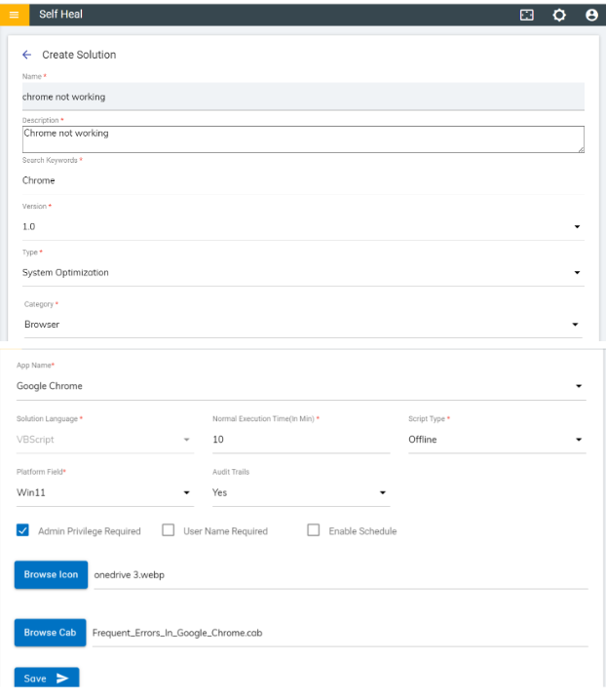This screenshot has height=700, width=606.
Task: Expand the Version dropdown
Action: (302, 226)
